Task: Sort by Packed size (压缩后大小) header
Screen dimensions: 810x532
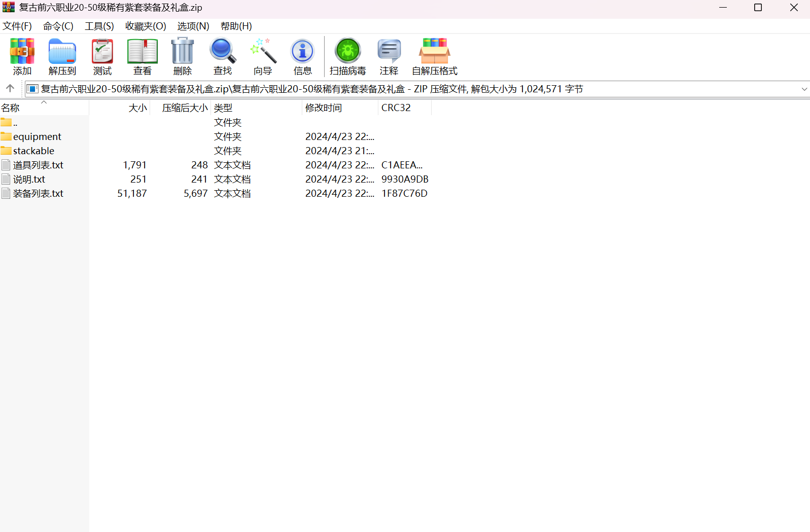Action: 180,108
